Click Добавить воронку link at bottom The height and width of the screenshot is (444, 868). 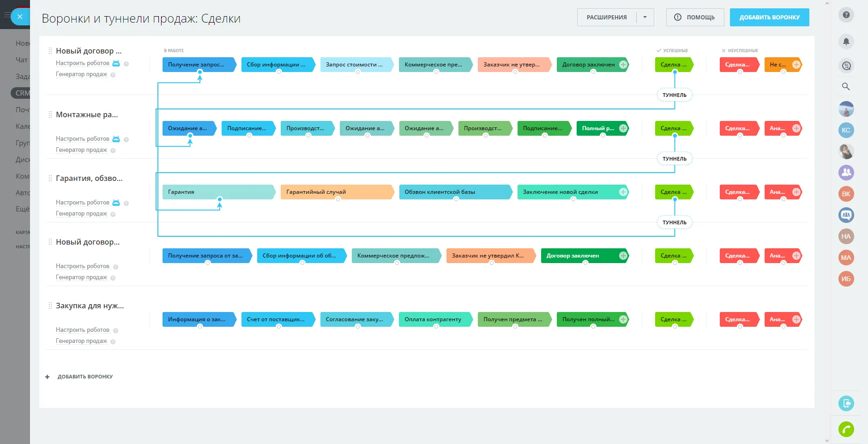tap(85, 377)
